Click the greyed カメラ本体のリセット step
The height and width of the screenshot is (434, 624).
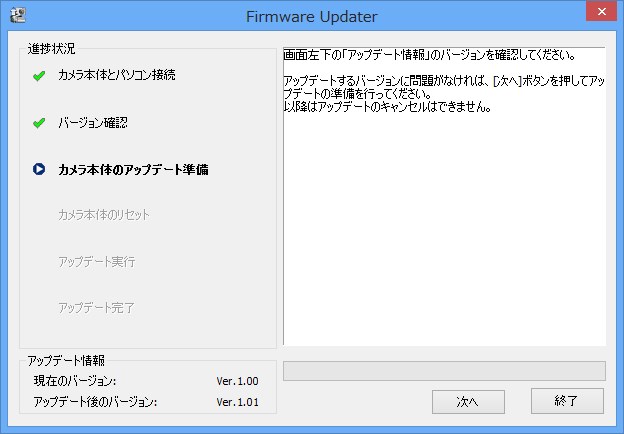tap(104, 215)
